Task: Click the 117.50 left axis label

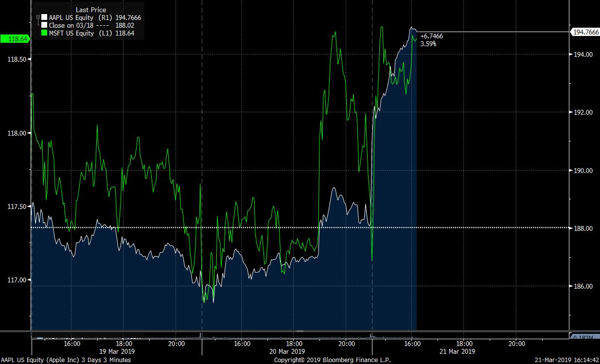Action: [x=17, y=207]
